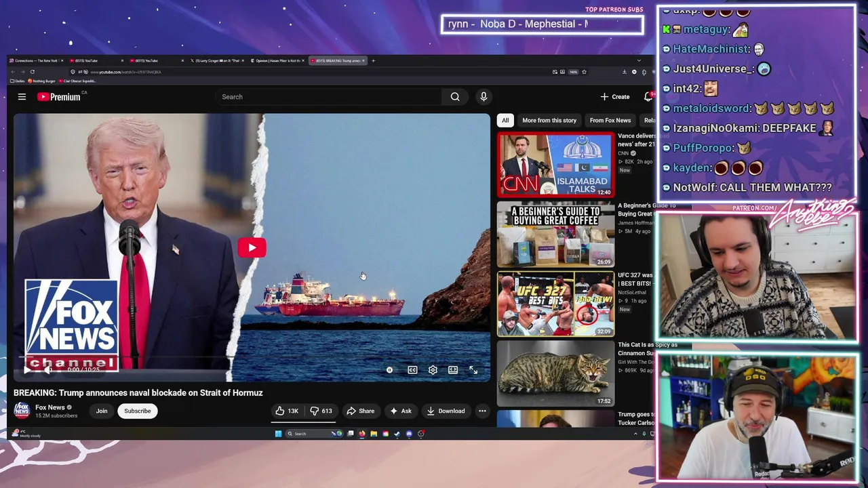This screenshot has height=488, width=868.
Task: Open player settings gear
Action: [433, 370]
